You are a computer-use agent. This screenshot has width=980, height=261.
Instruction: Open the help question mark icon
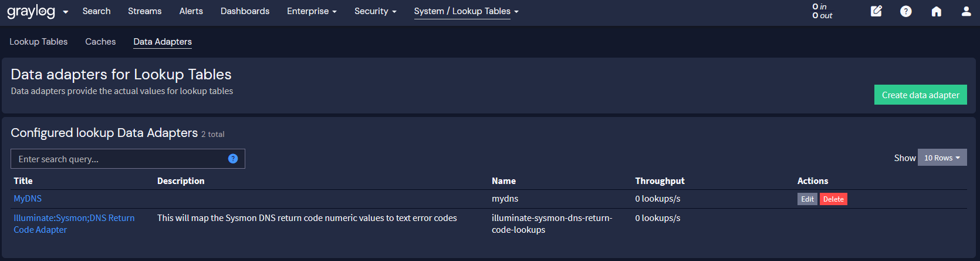tap(906, 11)
